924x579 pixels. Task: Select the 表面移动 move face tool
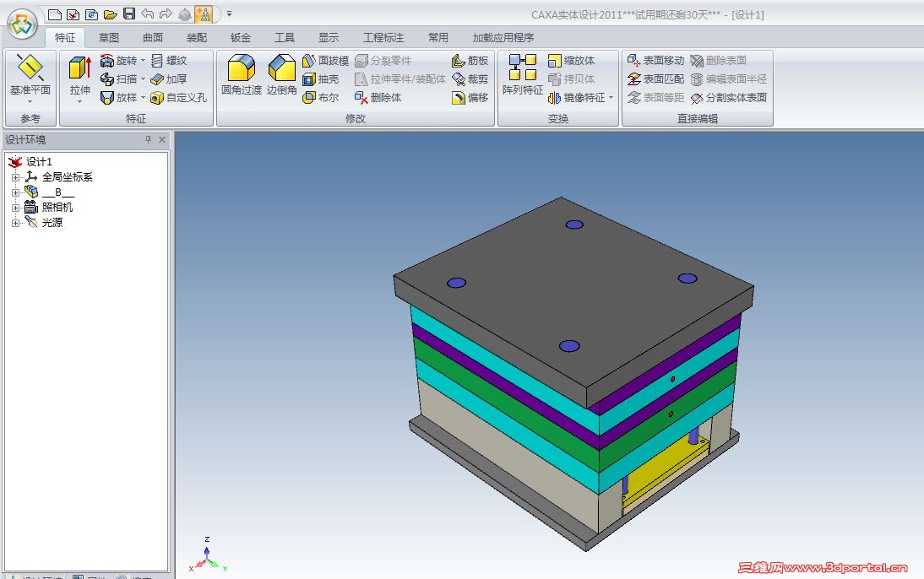pos(655,61)
